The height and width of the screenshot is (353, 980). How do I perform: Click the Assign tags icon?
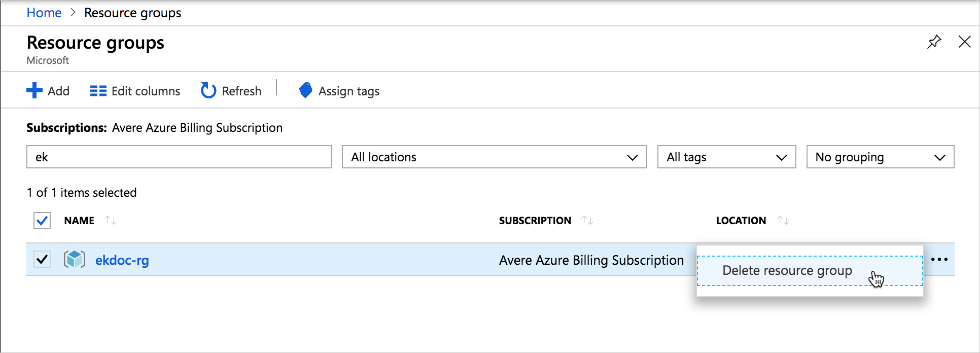(x=305, y=90)
